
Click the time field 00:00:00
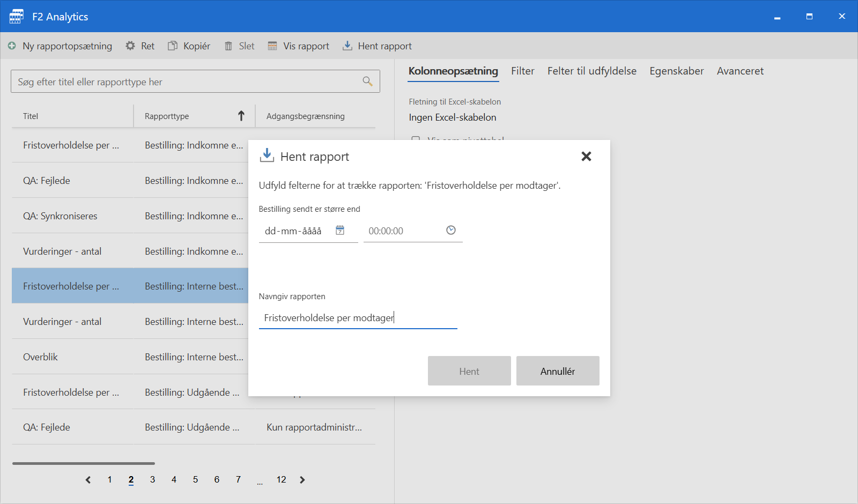(x=413, y=231)
